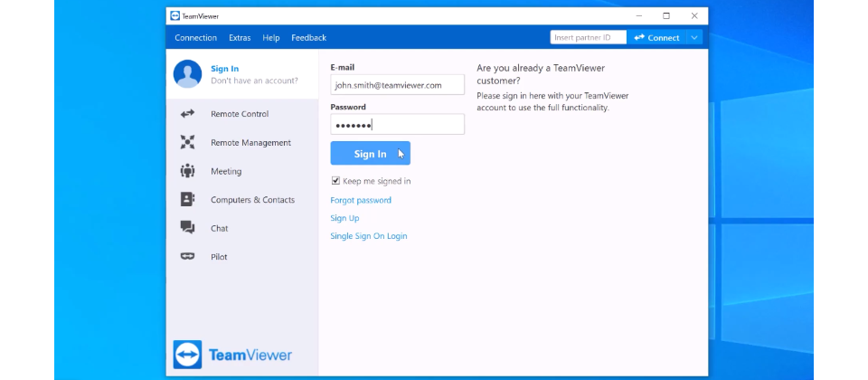Viewport: 868px width, 380px height.
Task: Select the Meeting people icon
Action: 188,171
